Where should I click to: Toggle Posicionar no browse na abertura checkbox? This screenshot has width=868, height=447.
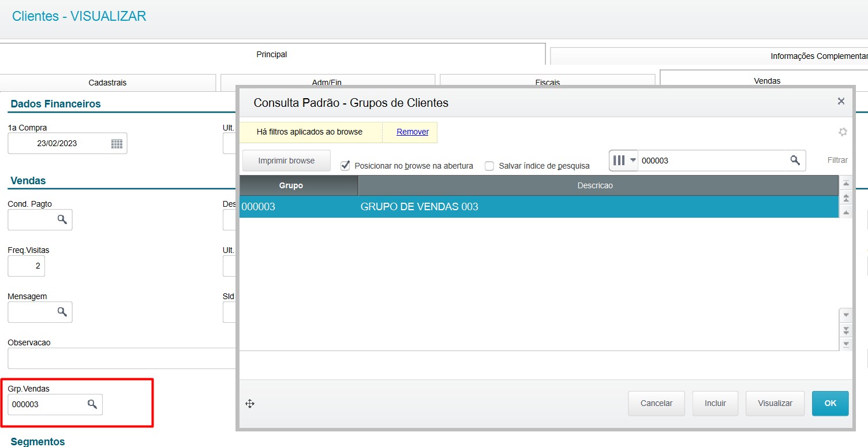click(345, 166)
